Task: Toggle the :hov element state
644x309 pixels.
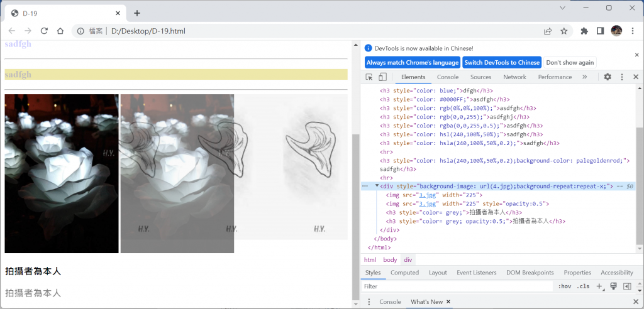Action: tap(565, 286)
